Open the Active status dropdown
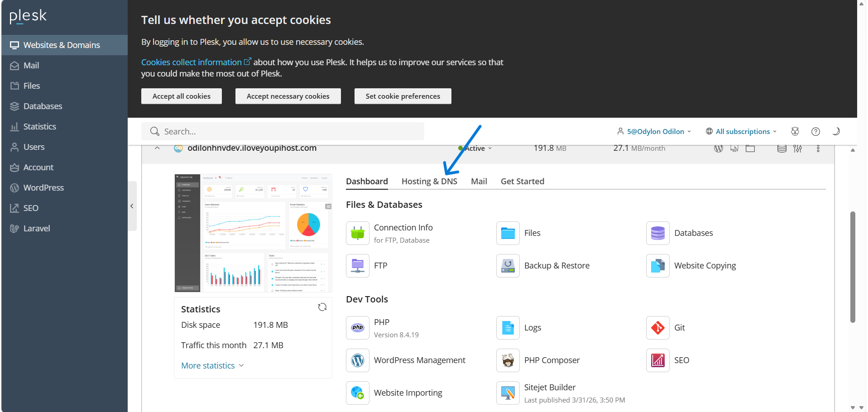 tap(478, 149)
